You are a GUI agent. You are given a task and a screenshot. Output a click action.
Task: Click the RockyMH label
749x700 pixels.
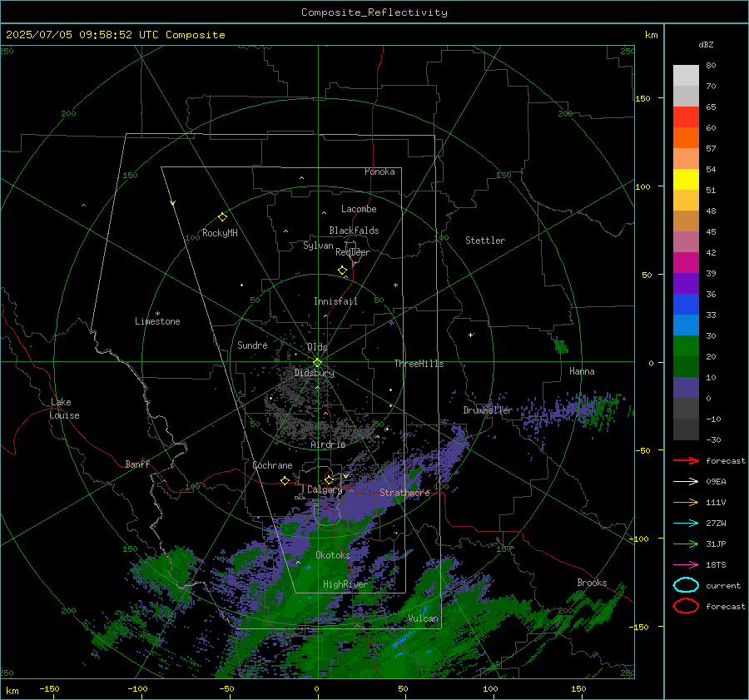point(220,233)
